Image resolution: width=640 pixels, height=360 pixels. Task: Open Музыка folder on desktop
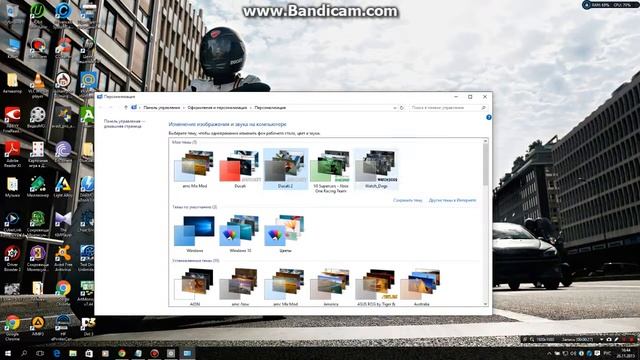(x=12, y=188)
